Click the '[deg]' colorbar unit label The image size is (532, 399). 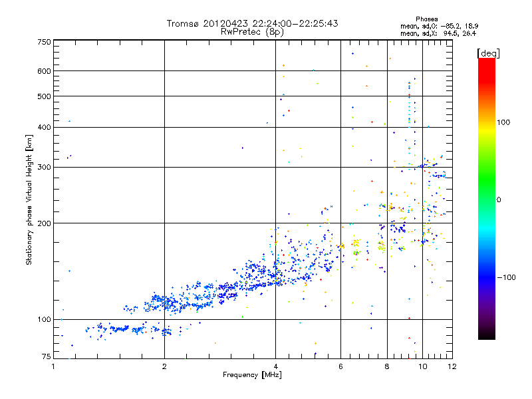coord(488,53)
